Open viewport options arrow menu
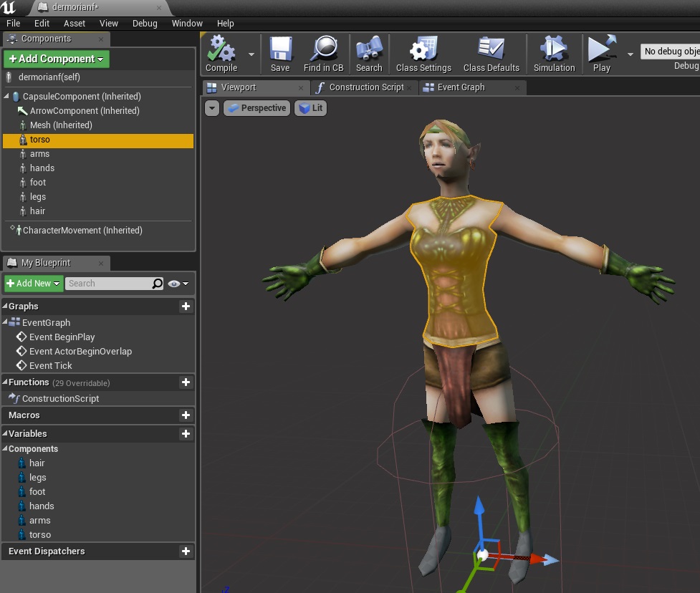Image resolution: width=700 pixels, height=593 pixels. point(212,108)
